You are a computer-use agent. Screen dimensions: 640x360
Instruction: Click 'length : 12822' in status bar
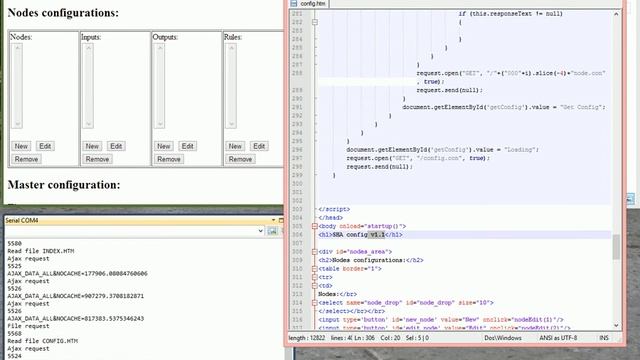click(307, 338)
